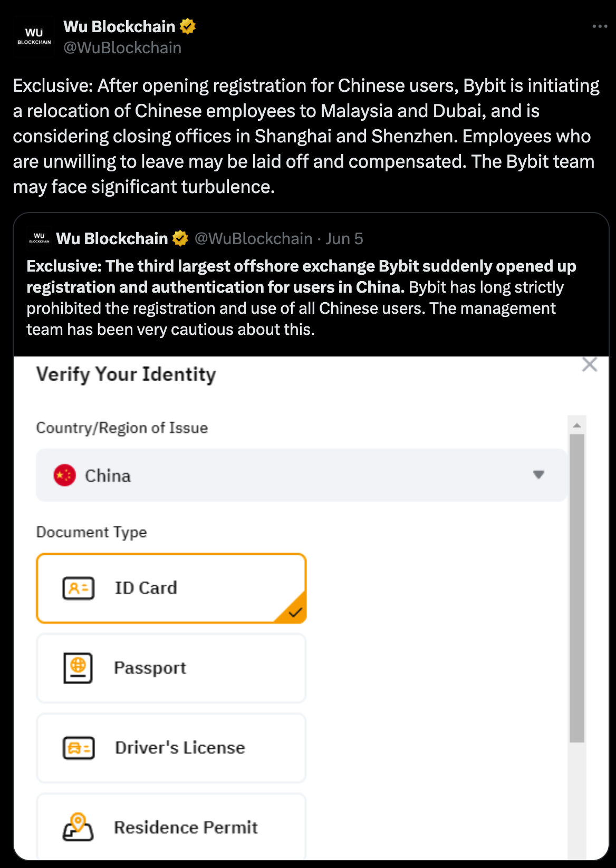Click the Driver's License car icon
Screen dimensions: 616x868
79,748
